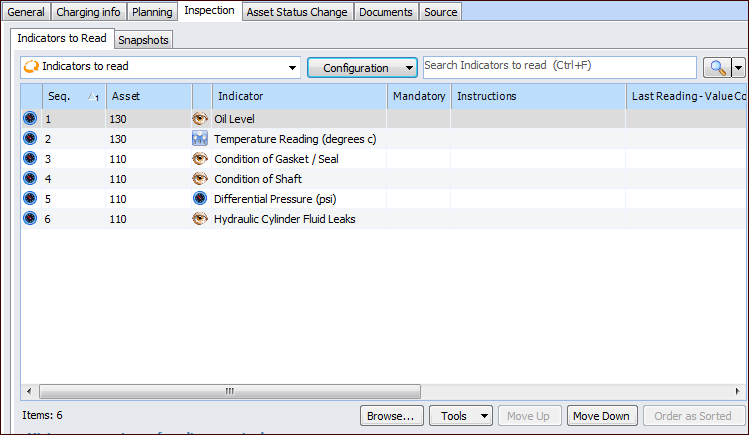The image size is (749, 435).
Task: Sort by the Seq. column header
Action: (74, 96)
